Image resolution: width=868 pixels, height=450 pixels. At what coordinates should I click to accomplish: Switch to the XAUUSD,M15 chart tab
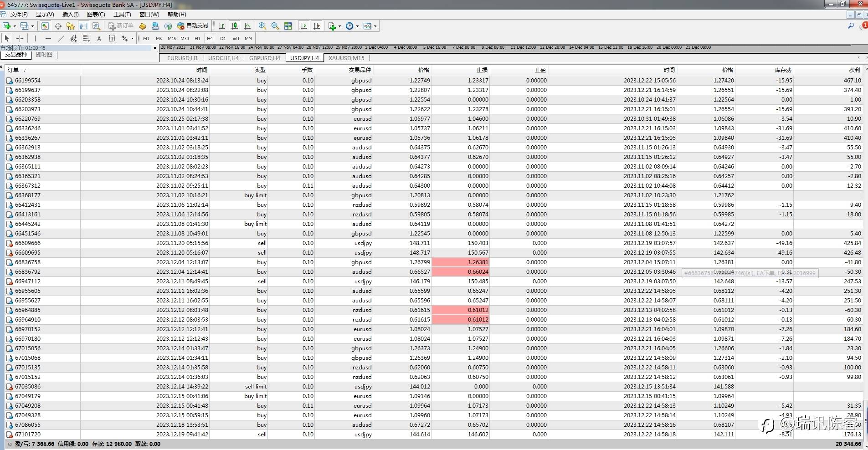tap(346, 58)
